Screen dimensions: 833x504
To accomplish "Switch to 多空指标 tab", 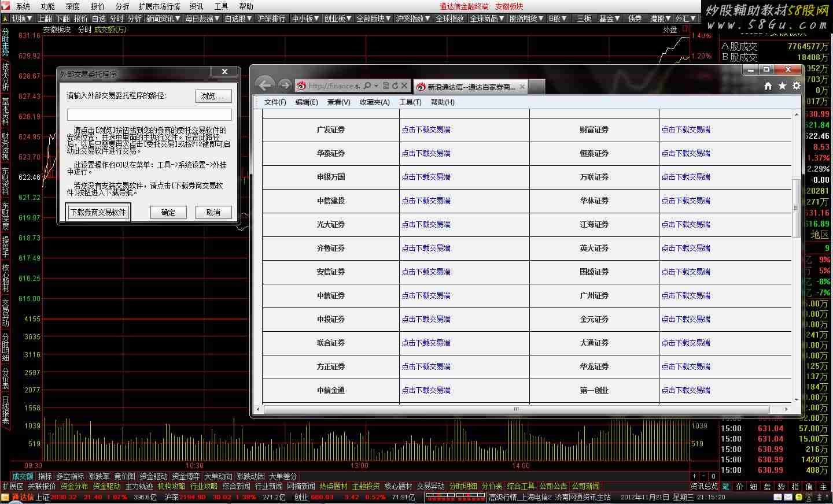I will click(x=70, y=476).
